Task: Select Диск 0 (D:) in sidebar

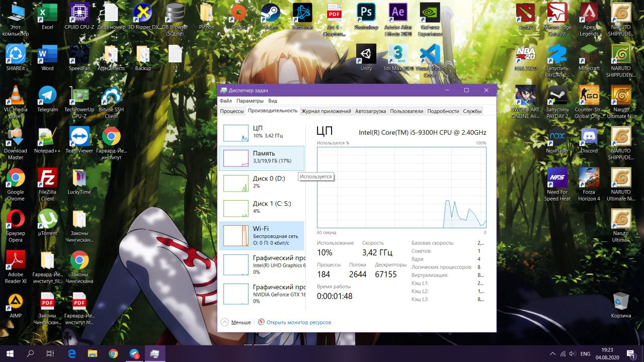Action: tap(262, 184)
